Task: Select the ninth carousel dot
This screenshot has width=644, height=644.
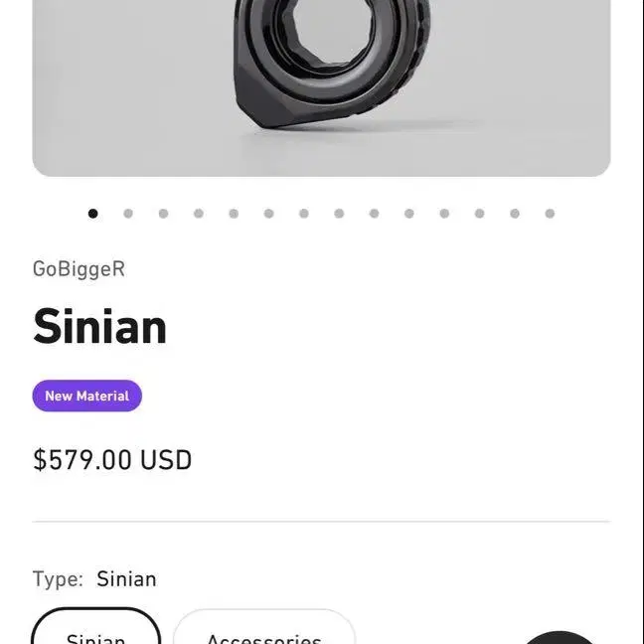Action: click(374, 214)
